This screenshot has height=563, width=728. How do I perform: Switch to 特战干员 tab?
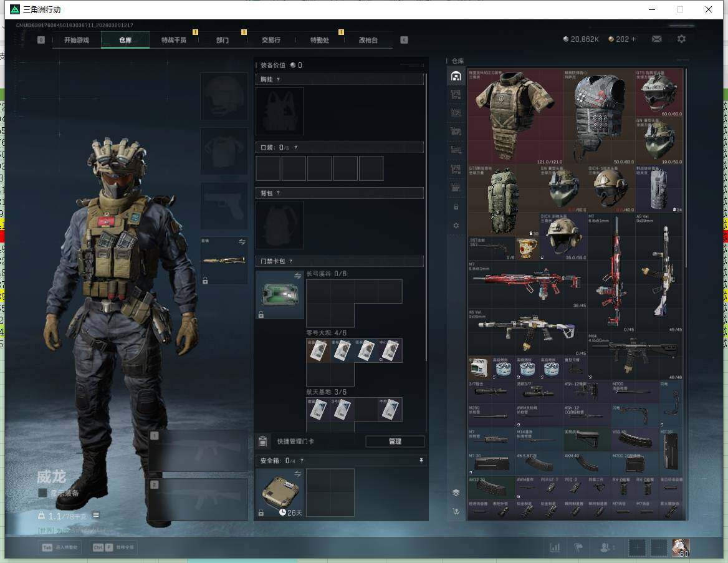point(174,40)
